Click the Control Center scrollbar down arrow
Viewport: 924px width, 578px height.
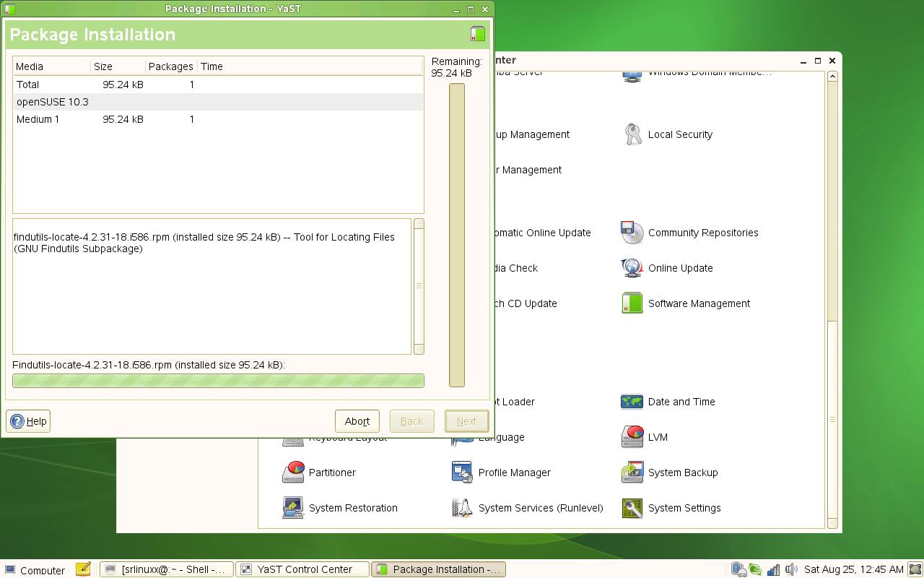pos(832,523)
